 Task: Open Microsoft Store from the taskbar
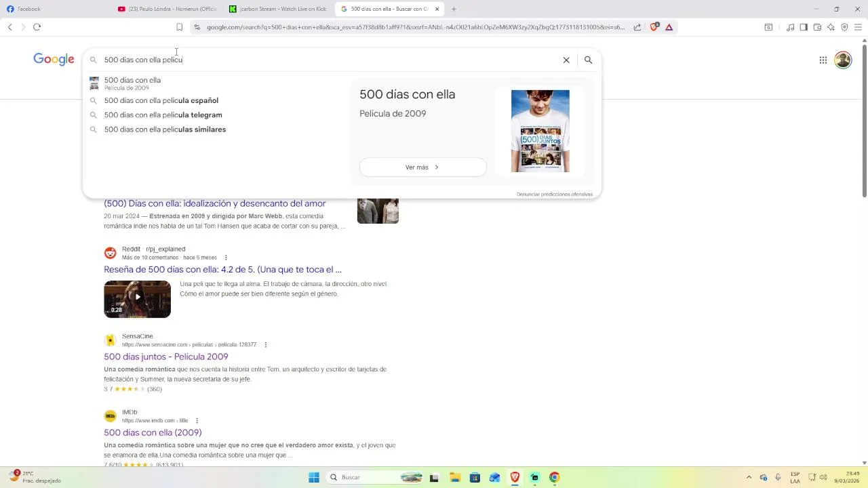(x=475, y=477)
